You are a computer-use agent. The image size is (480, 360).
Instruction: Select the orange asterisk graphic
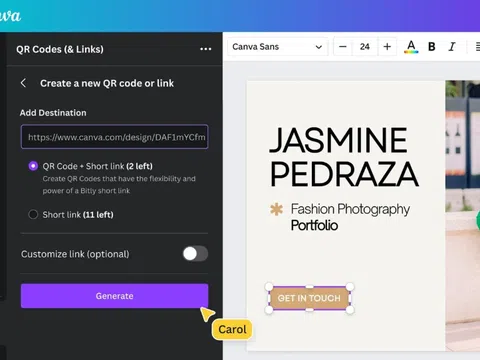coord(276,209)
